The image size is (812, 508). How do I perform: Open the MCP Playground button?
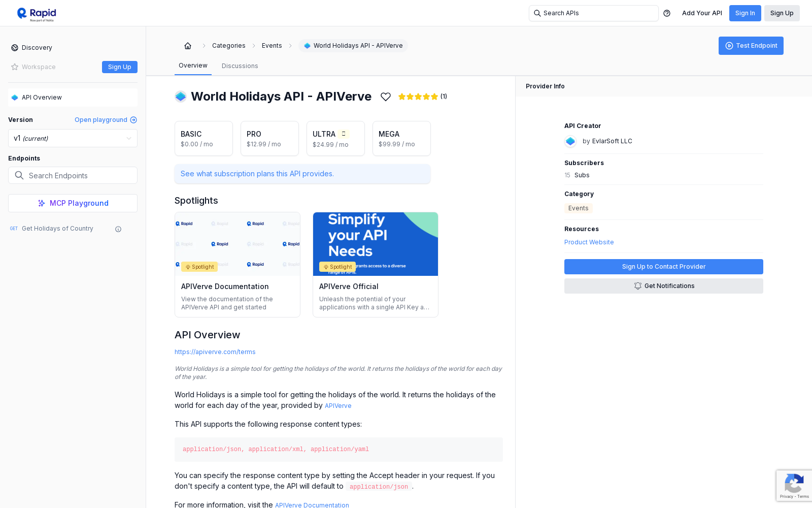(73, 203)
